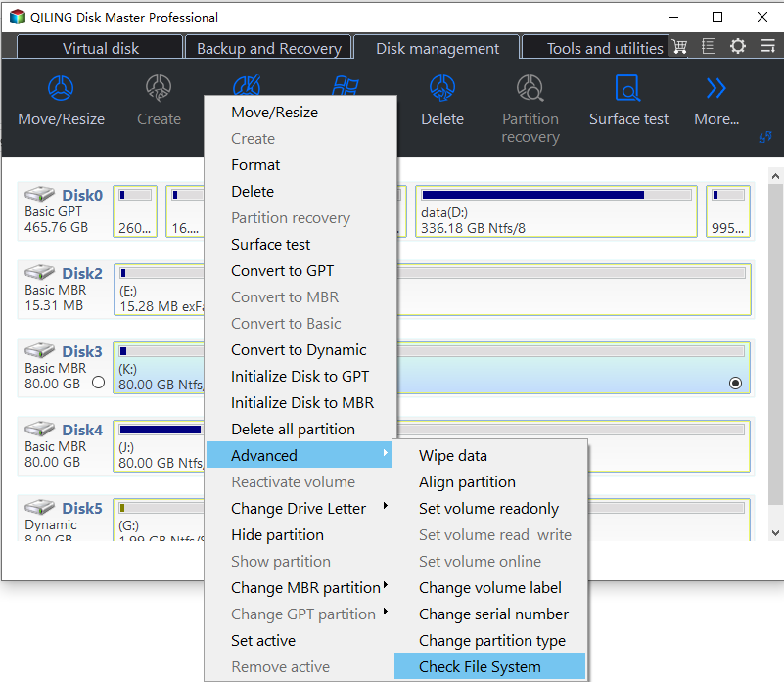
Task: Select Set volume readonly
Action: tap(489, 508)
